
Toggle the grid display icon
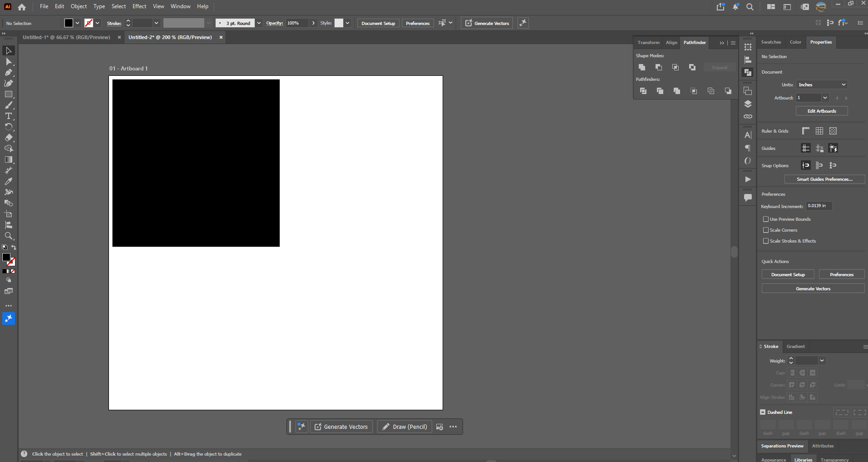819,131
